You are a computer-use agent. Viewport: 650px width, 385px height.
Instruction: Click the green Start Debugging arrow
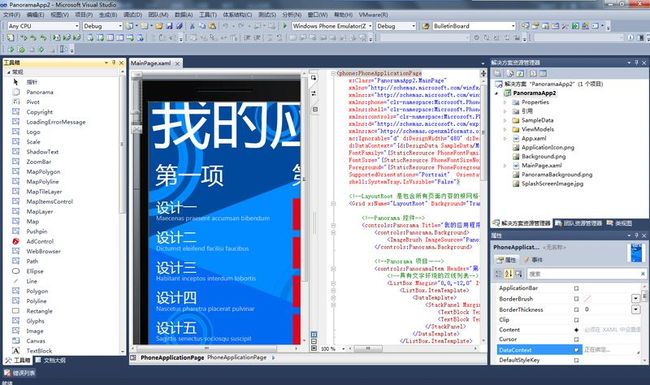(285, 26)
